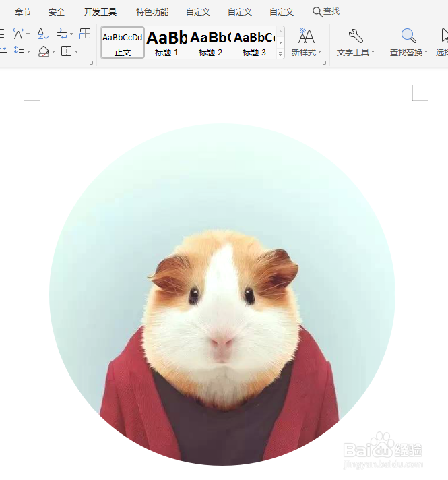Click the 查找替换 magnifier icon
This screenshot has height=480, width=448.
coord(409,36)
